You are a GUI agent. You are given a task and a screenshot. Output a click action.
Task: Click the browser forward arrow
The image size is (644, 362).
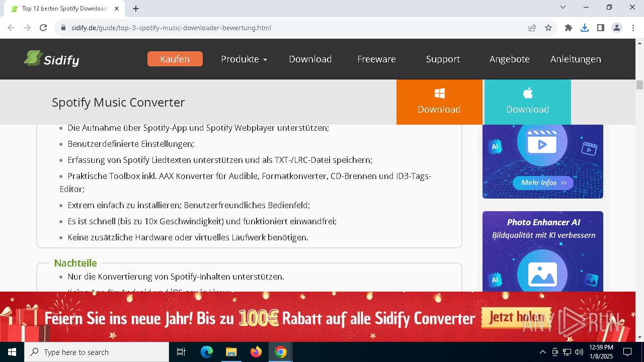point(27,28)
